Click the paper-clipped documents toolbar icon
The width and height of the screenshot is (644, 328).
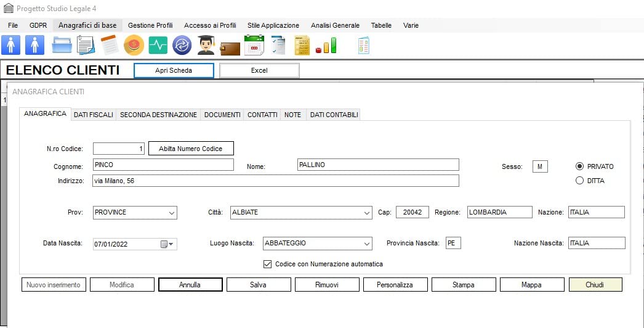click(x=86, y=45)
